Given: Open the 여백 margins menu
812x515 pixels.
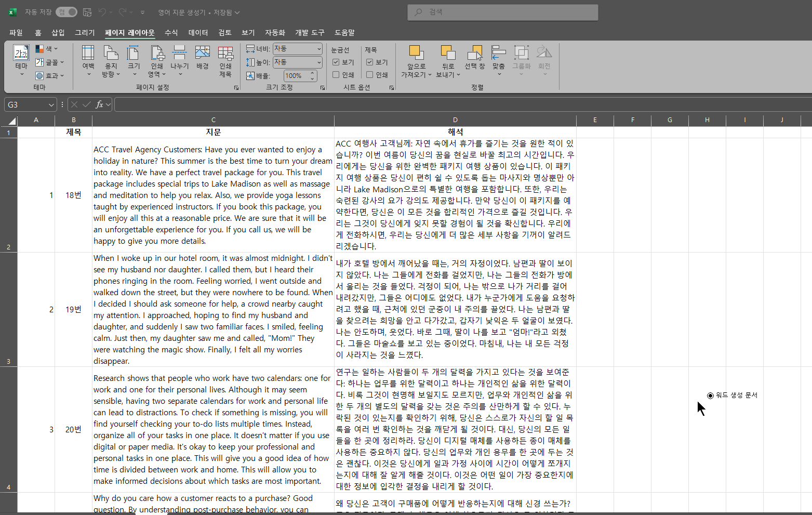Looking at the screenshot, I should [x=88, y=61].
